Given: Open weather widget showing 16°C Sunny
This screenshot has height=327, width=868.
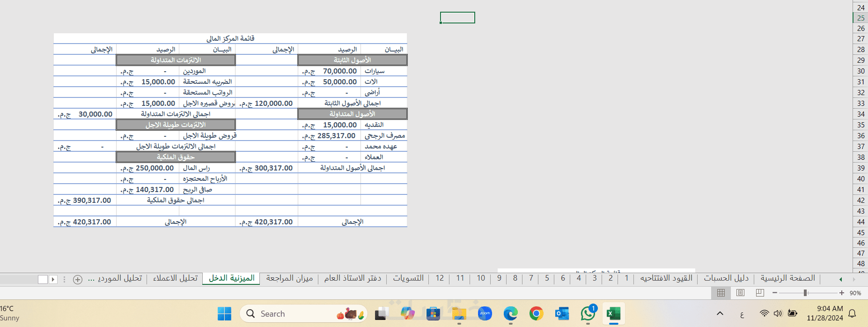Looking at the screenshot, I should click(x=10, y=313).
